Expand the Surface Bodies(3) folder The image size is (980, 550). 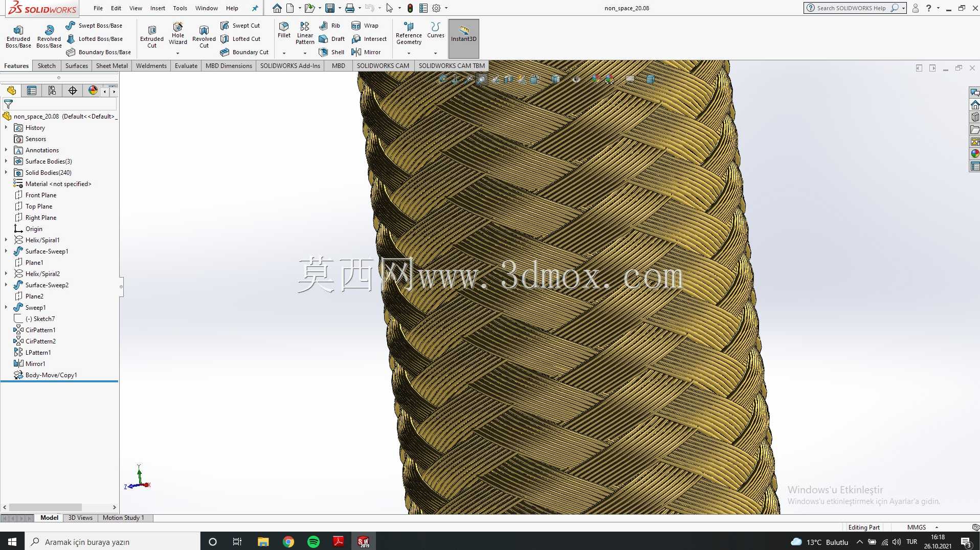click(6, 162)
